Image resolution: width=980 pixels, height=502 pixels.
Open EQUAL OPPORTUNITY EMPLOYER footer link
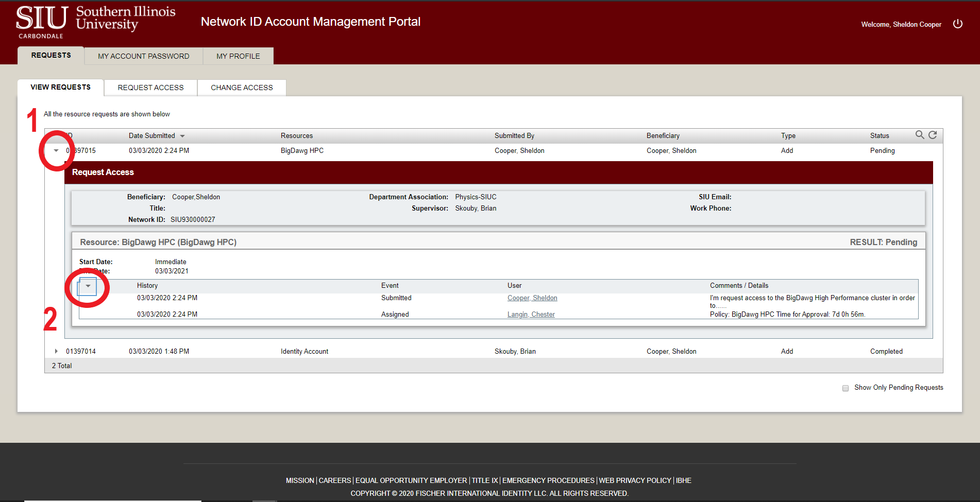[x=411, y=480]
